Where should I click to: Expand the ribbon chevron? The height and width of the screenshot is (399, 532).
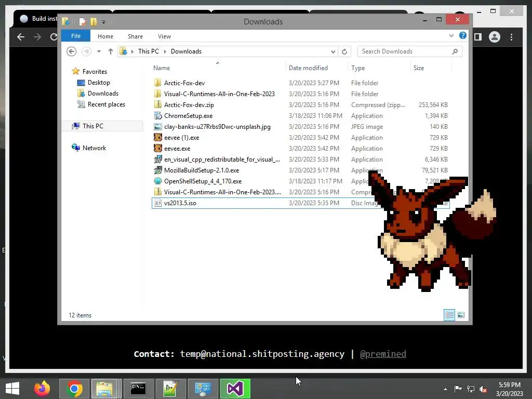[x=451, y=36]
